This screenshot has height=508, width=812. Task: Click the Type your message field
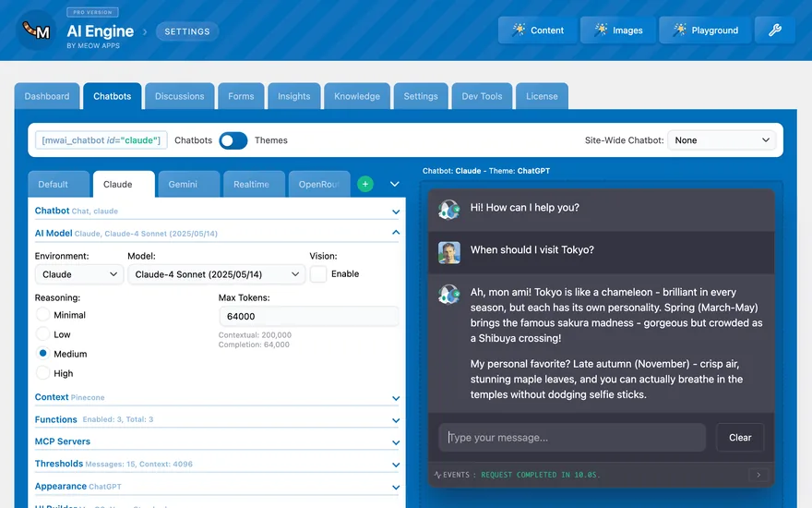tap(572, 438)
